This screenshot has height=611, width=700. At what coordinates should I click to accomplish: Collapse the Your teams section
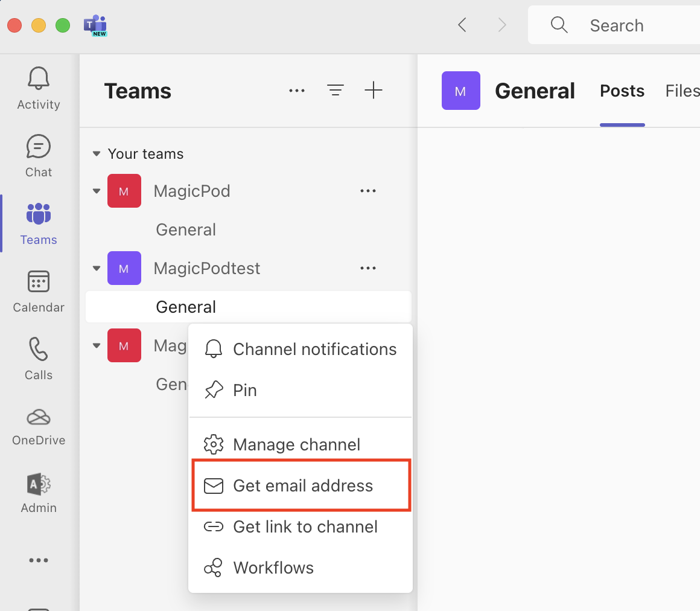[x=97, y=153]
